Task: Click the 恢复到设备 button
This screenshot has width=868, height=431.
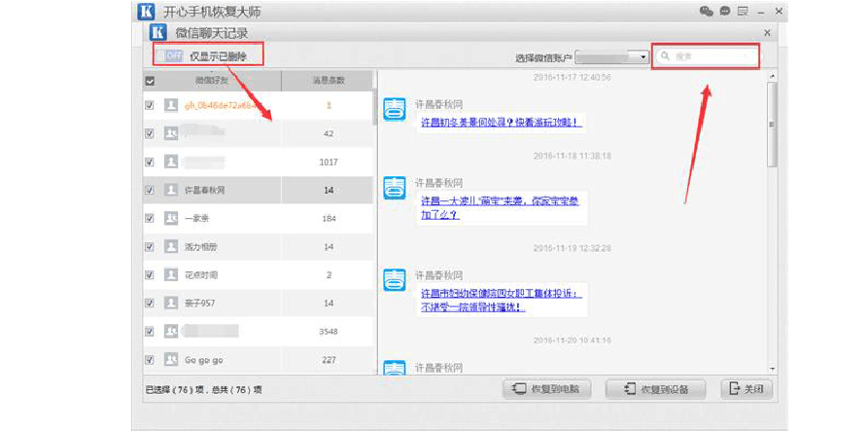Action: 656,389
